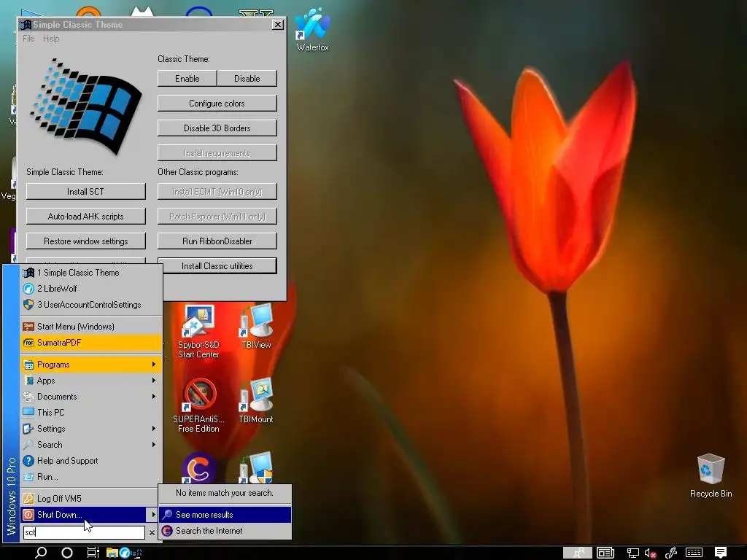Open This PC from the start menu
The width and height of the screenshot is (747, 560).
[91, 413]
